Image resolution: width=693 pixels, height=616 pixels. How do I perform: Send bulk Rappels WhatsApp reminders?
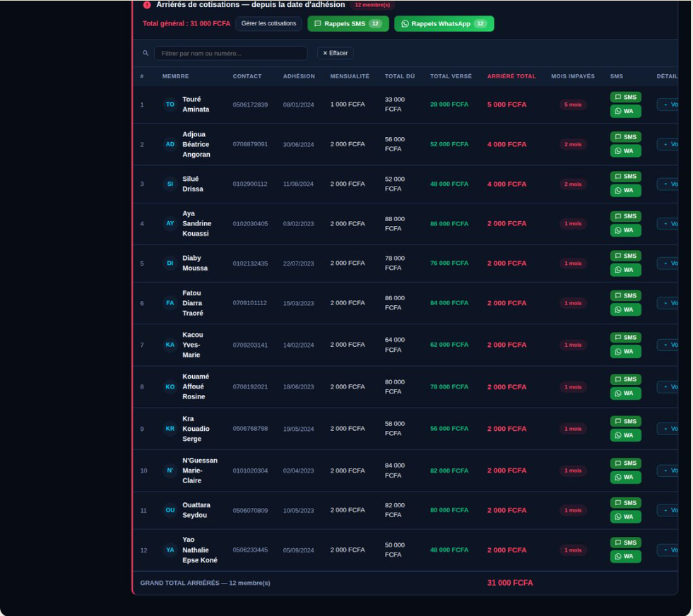point(444,24)
